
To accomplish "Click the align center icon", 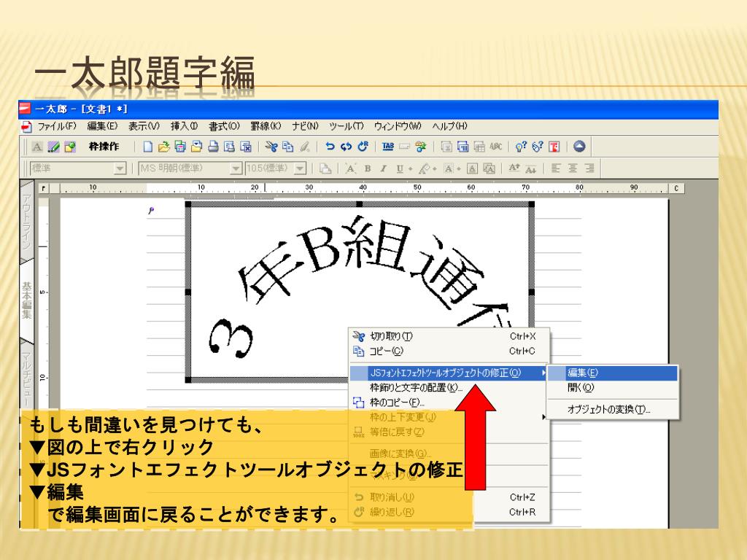I will (x=573, y=168).
